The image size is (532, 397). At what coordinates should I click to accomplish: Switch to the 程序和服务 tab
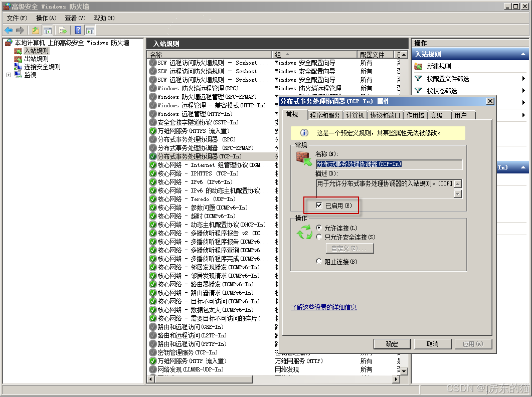point(325,115)
